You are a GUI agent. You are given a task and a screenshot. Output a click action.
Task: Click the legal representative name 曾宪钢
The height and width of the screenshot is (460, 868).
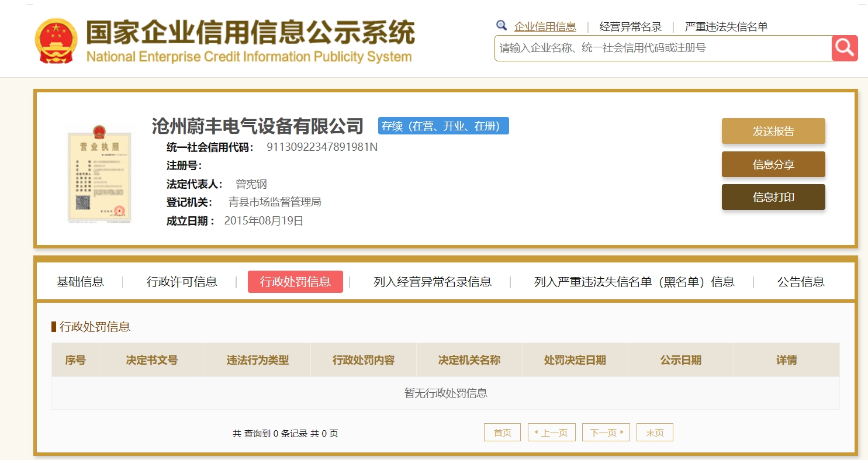[x=251, y=184]
